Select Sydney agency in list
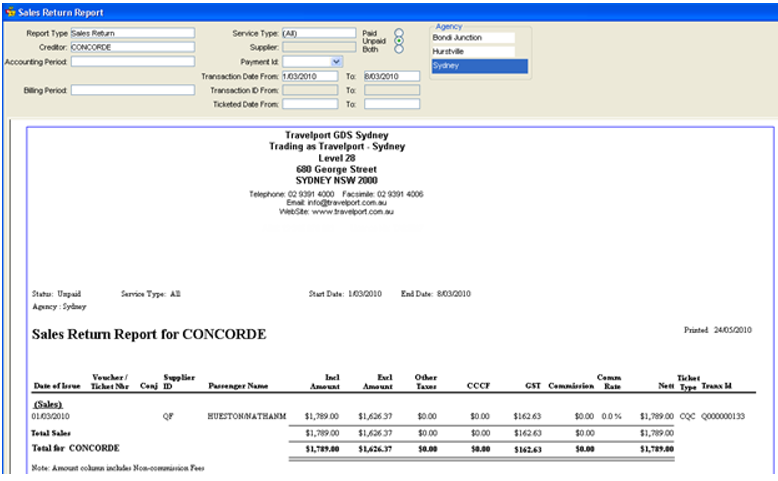Image resolution: width=778 pixels, height=481 pixels. 480,66
